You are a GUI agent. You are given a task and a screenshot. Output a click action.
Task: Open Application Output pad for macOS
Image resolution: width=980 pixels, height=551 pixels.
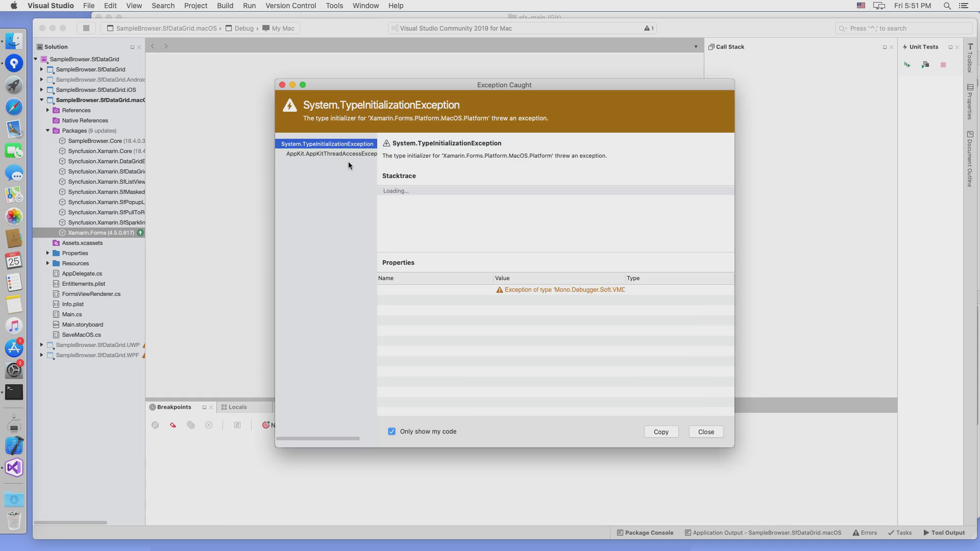(x=763, y=533)
